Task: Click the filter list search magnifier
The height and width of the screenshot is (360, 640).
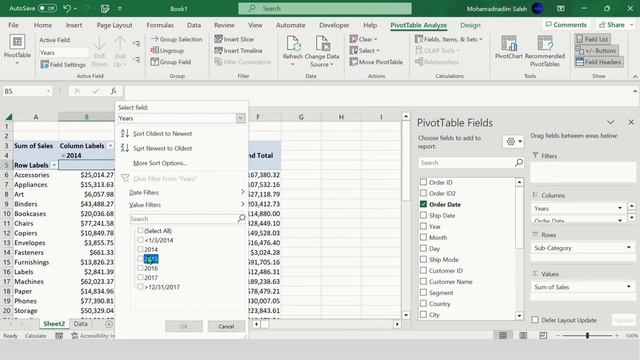Action: [241, 219]
